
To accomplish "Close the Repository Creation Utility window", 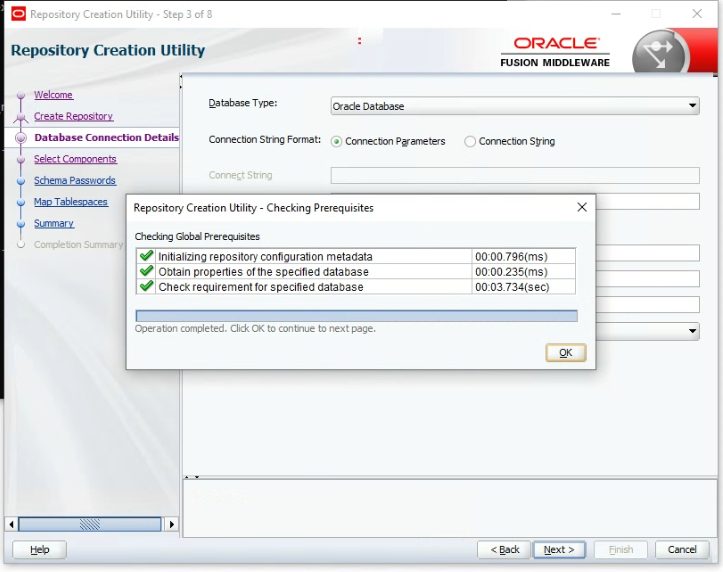I will pyautogui.click(x=697, y=14).
